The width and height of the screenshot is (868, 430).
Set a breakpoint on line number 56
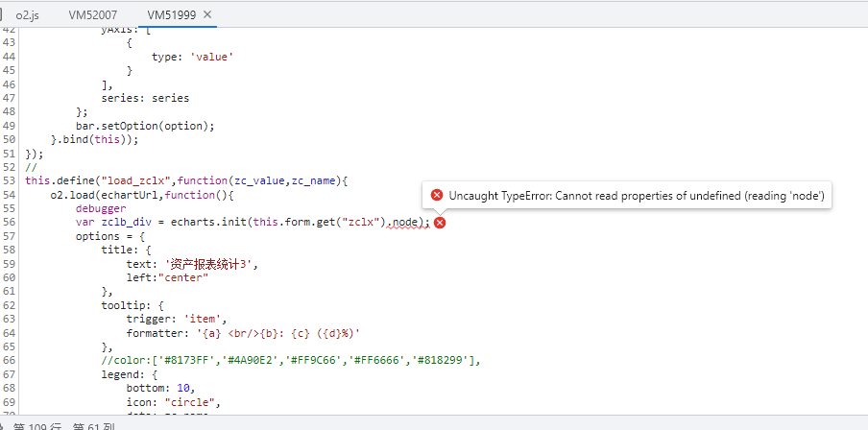coord(10,222)
